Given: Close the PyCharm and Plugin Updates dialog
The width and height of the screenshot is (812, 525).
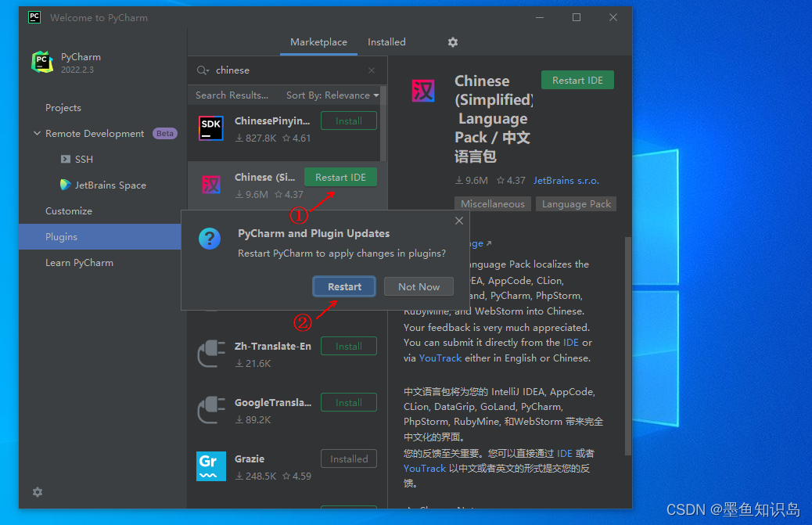Looking at the screenshot, I should 459,221.
